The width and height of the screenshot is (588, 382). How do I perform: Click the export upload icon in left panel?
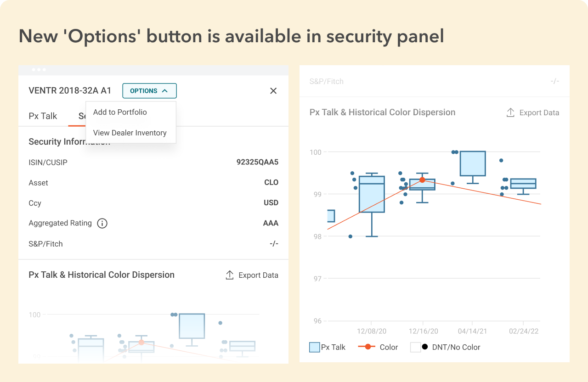[x=230, y=275]
